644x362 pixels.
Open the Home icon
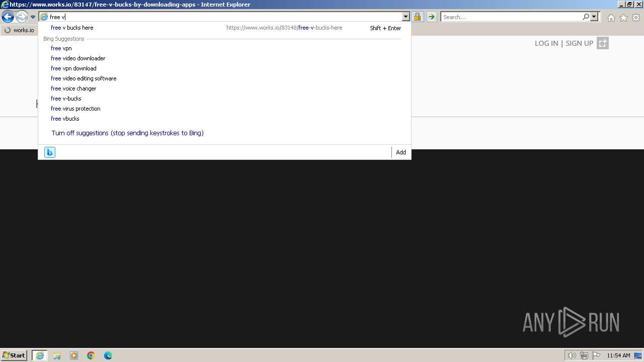click(611, 18)
